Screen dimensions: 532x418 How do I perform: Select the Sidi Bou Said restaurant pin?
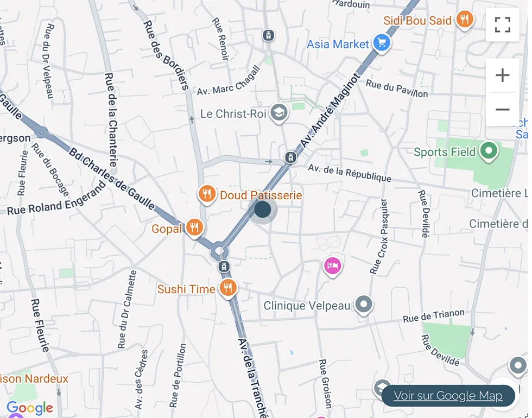click(465, 19)
